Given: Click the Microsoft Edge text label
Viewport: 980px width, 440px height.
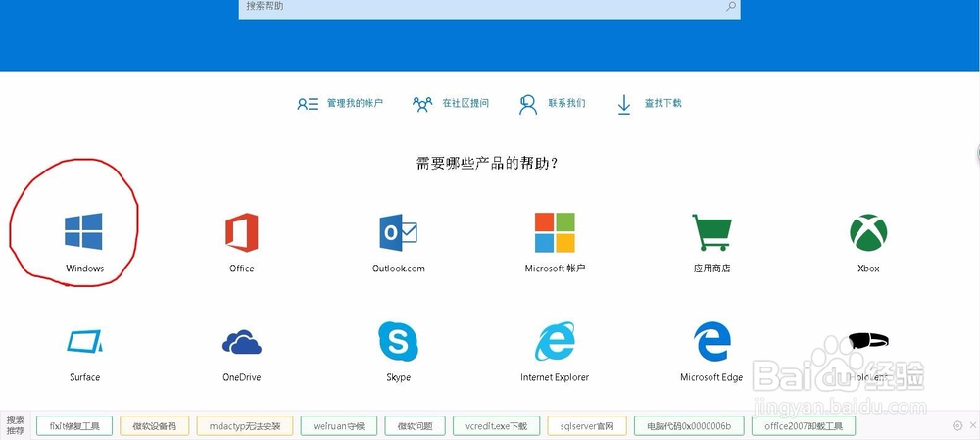Looking at the screenshot, I should click(711, 377).
